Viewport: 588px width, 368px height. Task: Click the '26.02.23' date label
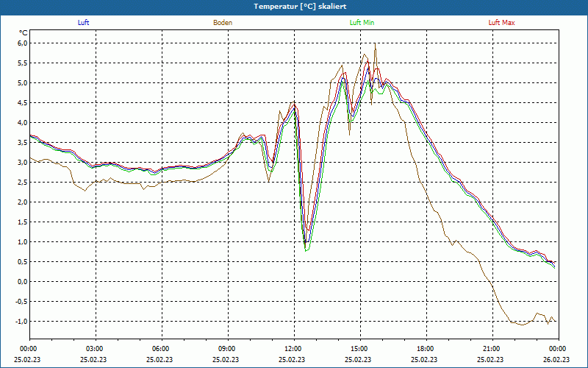[557, 359]
